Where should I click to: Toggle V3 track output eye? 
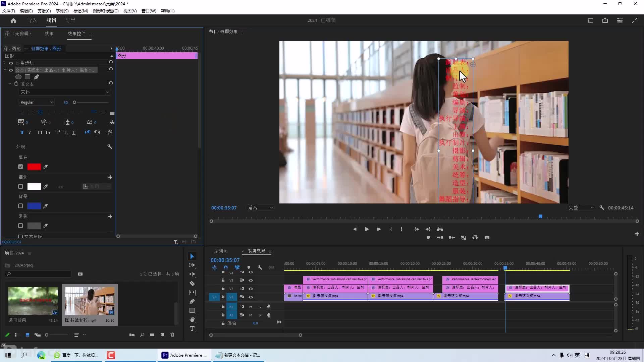tap(251, 280)
